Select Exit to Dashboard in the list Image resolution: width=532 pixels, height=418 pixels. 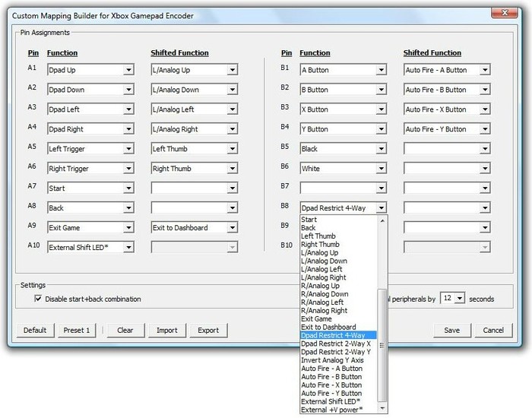click(x=339, y=327)
